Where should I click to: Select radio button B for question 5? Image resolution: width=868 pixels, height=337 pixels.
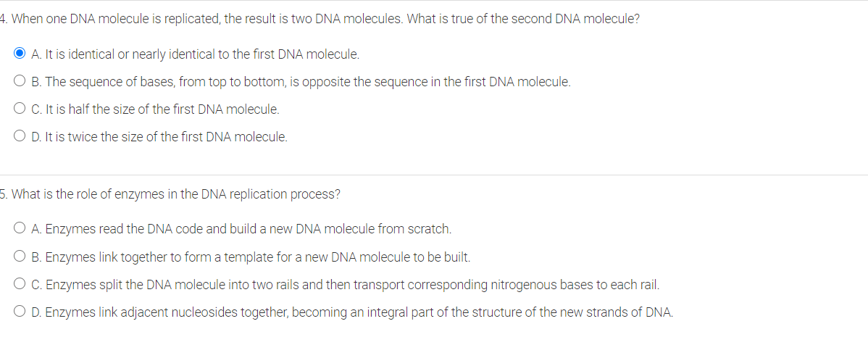click(x=20, y=257)
